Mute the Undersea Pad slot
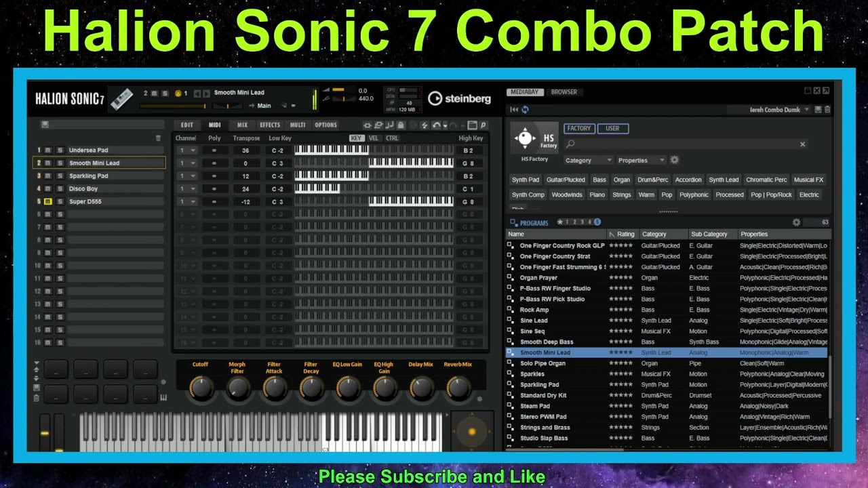 point(48,150)
